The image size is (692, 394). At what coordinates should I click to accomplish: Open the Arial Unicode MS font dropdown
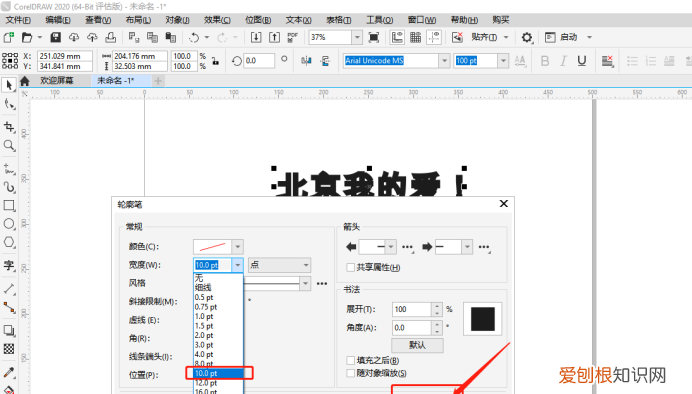pyautogui.click(x=444, y=61)
